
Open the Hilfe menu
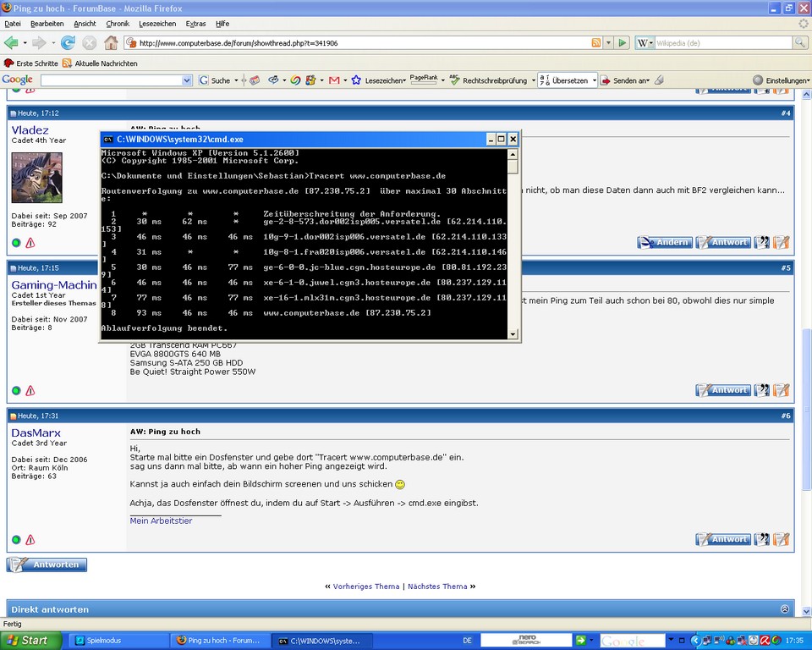(222, 24)
